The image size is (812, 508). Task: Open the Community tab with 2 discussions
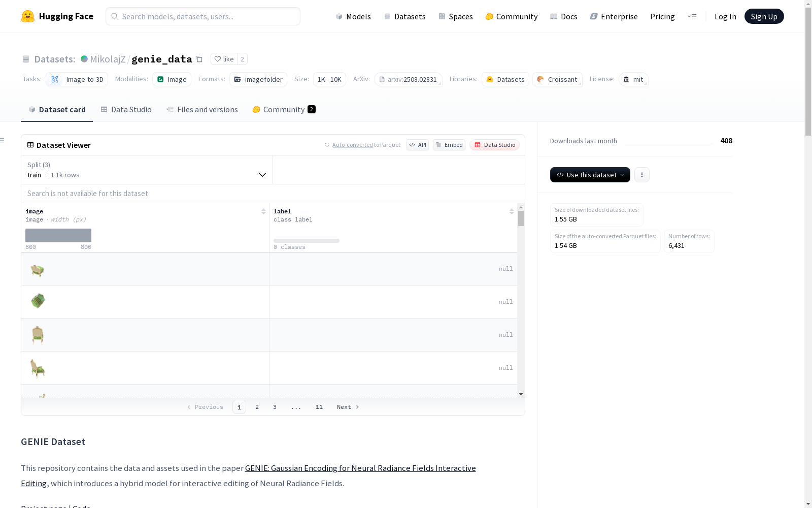284,110
